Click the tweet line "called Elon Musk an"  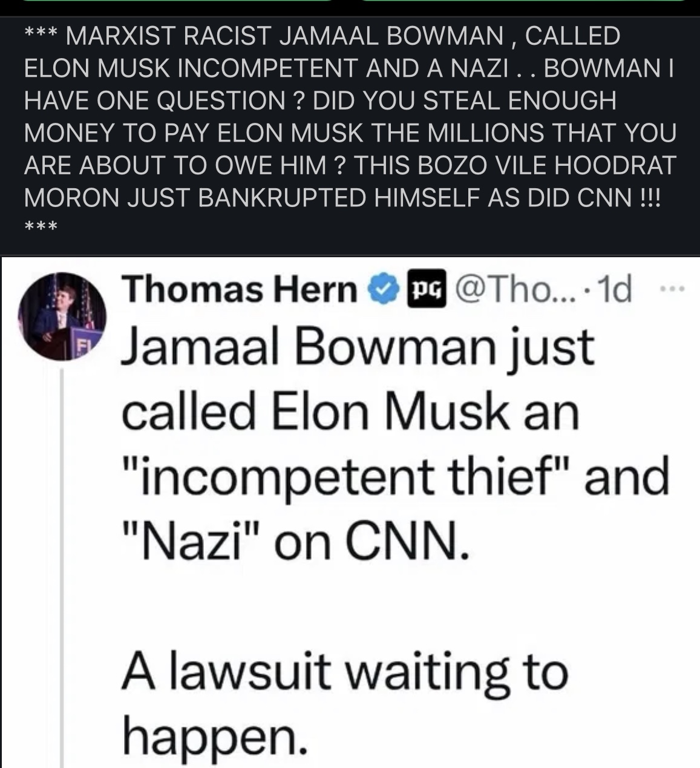coord(351,413)
